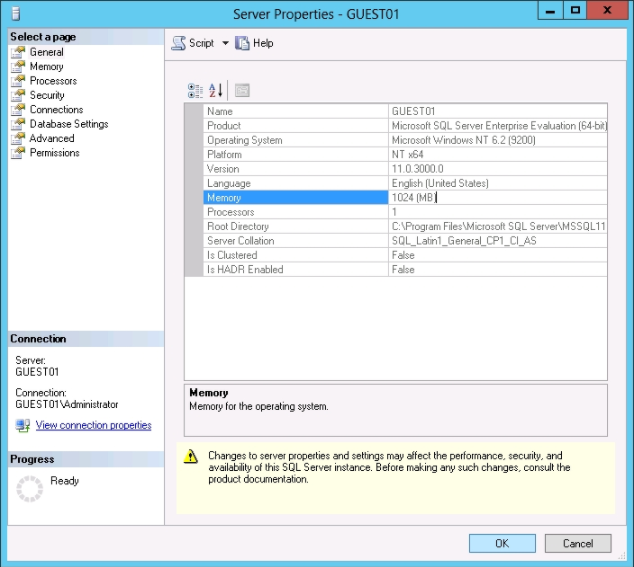Click the Help book icon
The image size is (634, 567).
tap(242, 43)
